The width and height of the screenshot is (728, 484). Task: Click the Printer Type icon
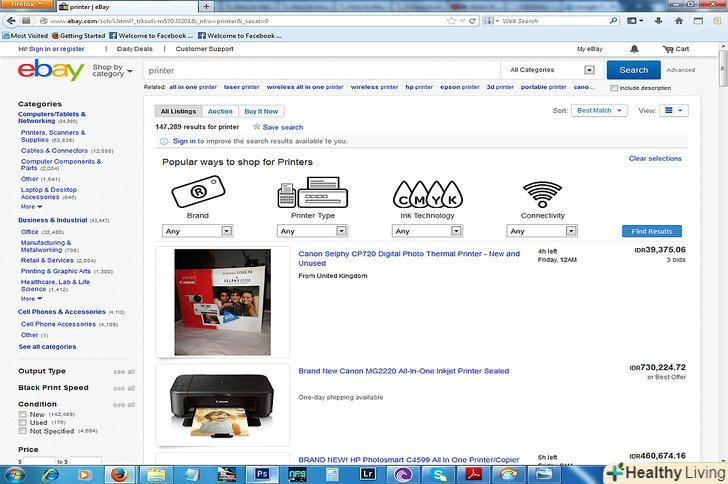pyautogui.click(x=313, y=192)
